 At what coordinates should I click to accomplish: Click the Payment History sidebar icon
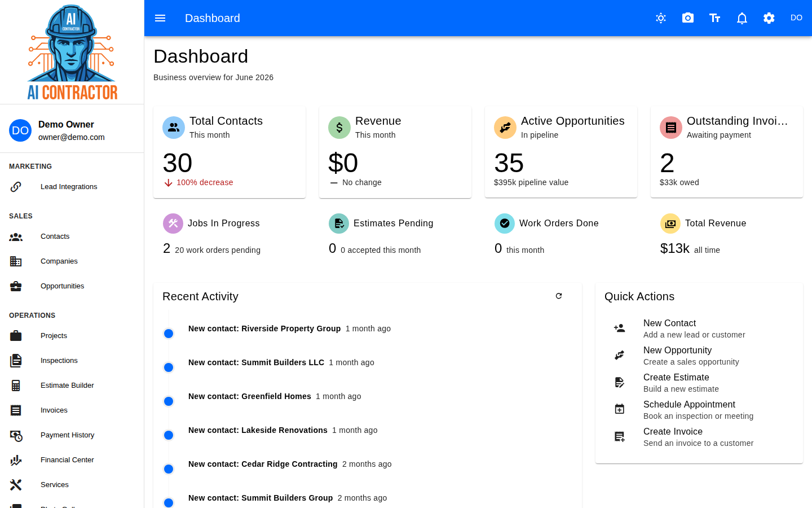coord(16,435)
